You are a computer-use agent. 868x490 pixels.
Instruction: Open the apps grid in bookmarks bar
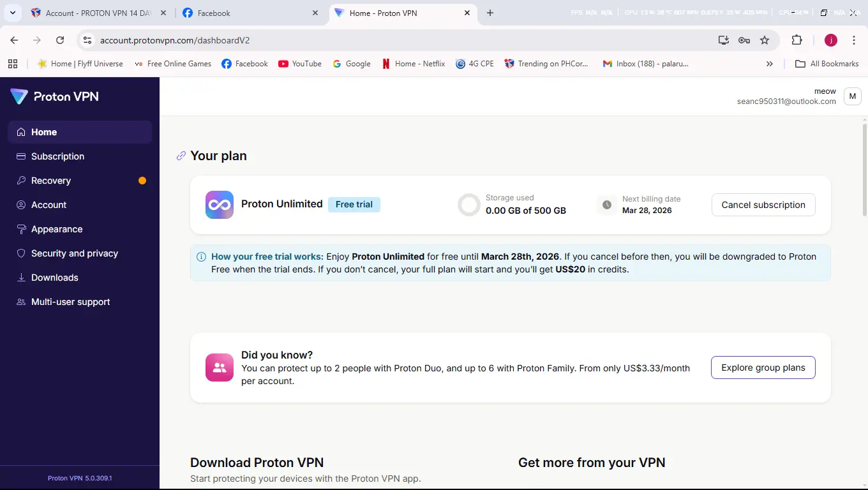tap(13, 64)
